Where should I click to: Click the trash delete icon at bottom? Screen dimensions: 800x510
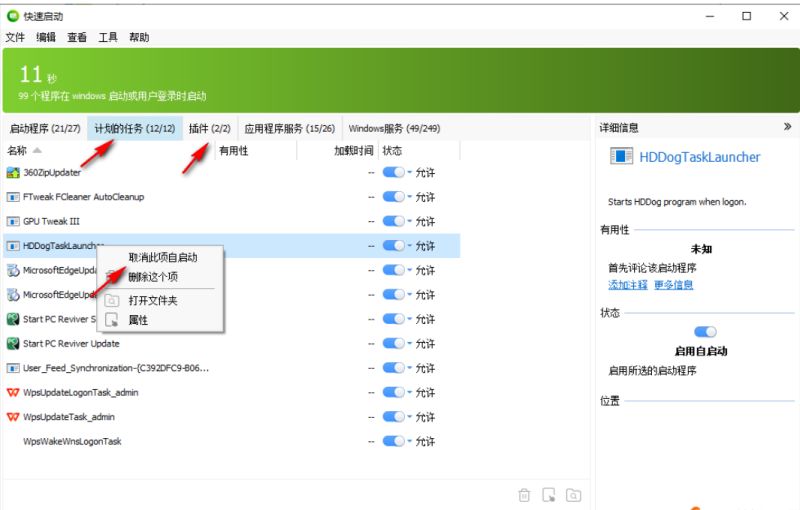[524, 495]
